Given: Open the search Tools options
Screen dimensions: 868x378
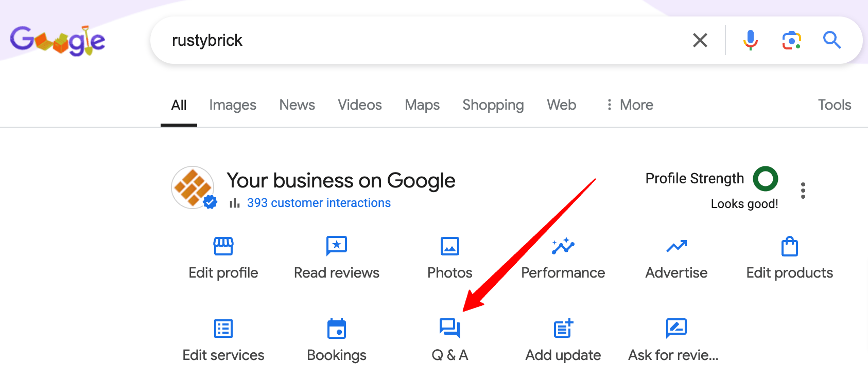Looking at the screenshot, I should coord(835,105).
